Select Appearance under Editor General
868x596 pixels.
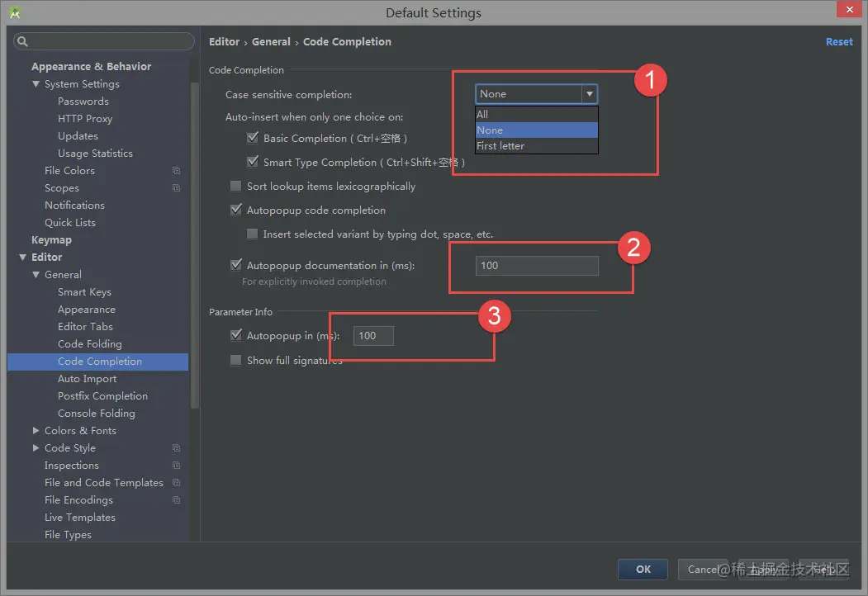point(87,310)
